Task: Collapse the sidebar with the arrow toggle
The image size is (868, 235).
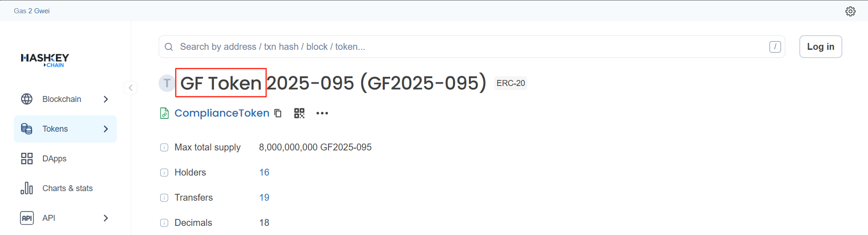Action: 131,88
